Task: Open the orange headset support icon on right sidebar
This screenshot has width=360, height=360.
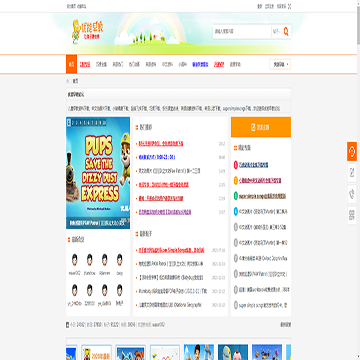Action: [352, 152]
